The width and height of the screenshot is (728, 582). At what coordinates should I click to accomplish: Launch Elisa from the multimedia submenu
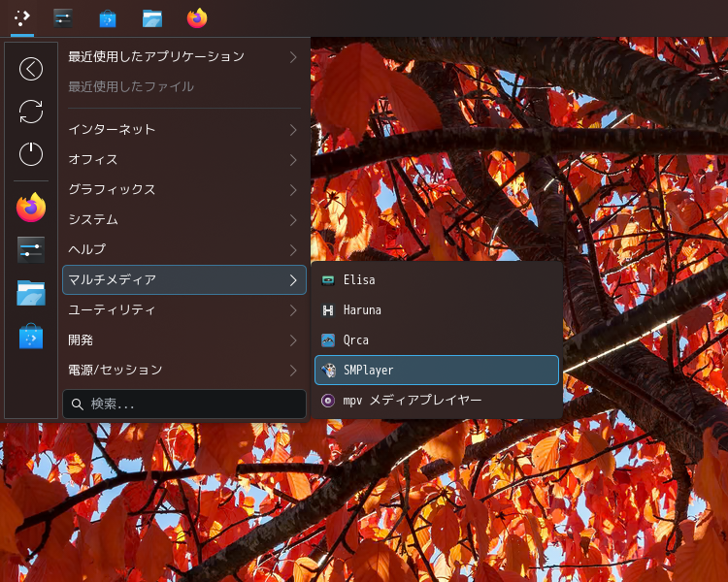(x=437, y=280)
